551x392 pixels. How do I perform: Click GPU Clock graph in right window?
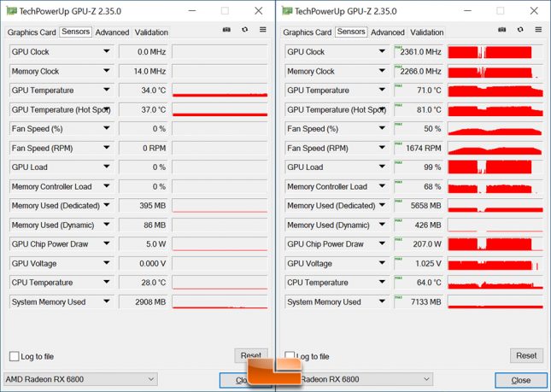(x=495, y=52)
